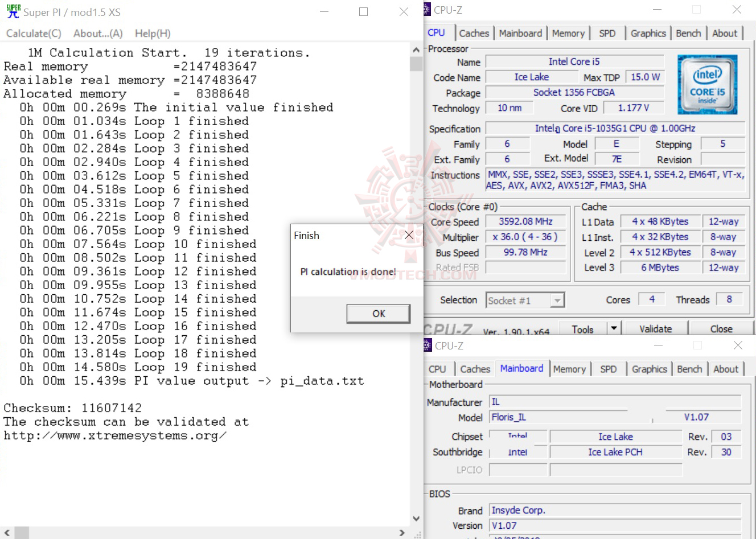Click the Level 3 cache value "6 MBytes"
Screen dimensions: 756x539
click(x=660, y=268)
